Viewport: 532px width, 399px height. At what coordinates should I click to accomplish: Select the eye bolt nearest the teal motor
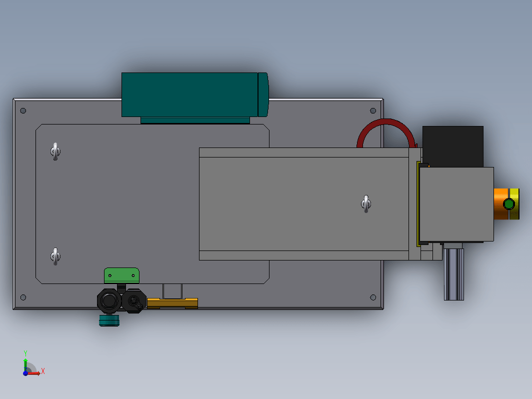tap(55, 151)
